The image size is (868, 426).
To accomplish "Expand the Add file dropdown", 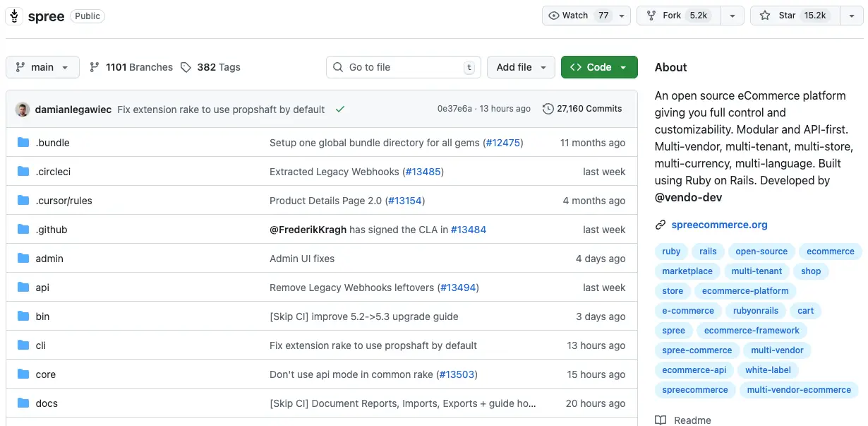I will pos(521,67).
